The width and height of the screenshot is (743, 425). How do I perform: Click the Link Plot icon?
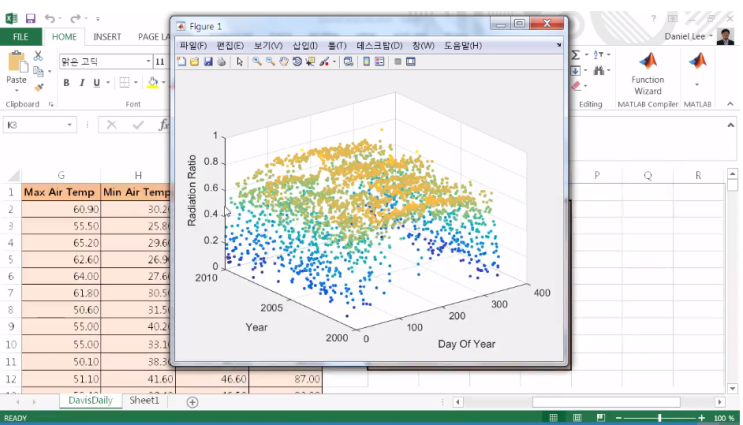pos(348,62)
